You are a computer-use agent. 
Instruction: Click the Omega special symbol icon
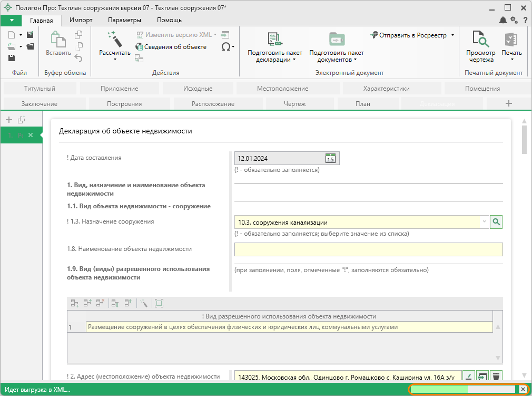click(226, 46)
